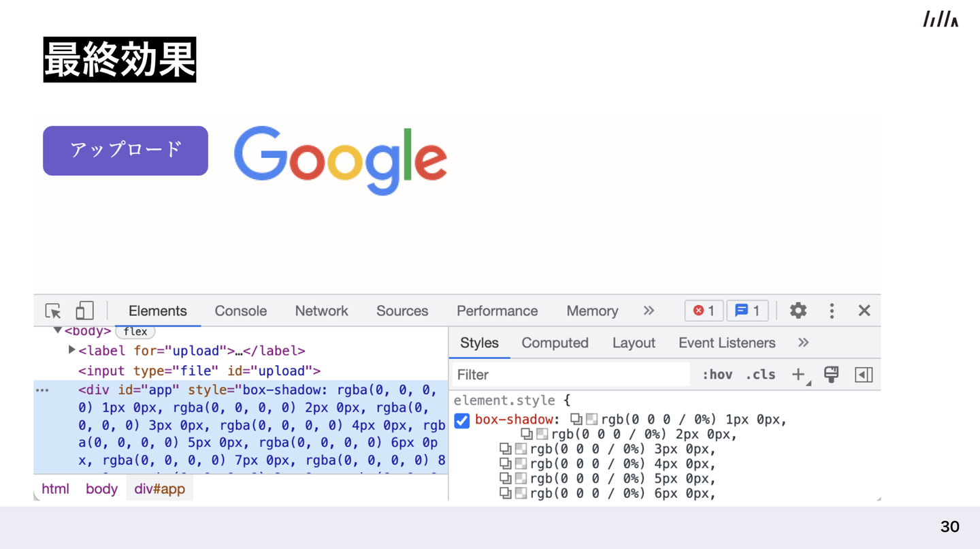Expand the label for="upload" node

tap(72, 350)
